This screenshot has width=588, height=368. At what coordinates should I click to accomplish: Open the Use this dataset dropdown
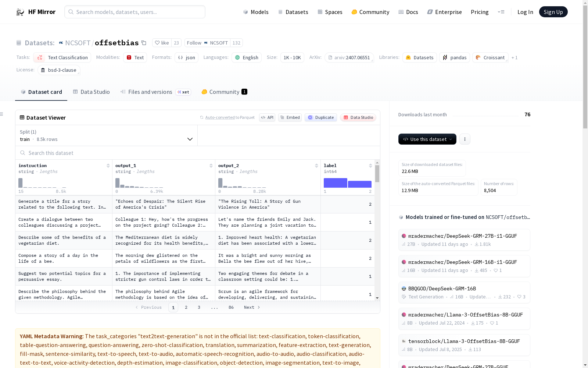pos(427,139)
